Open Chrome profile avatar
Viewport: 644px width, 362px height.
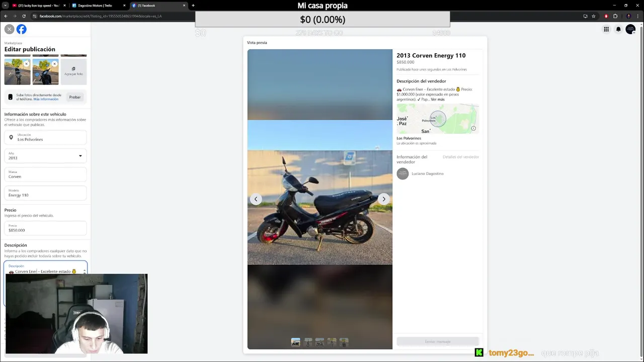pos(628,16)
